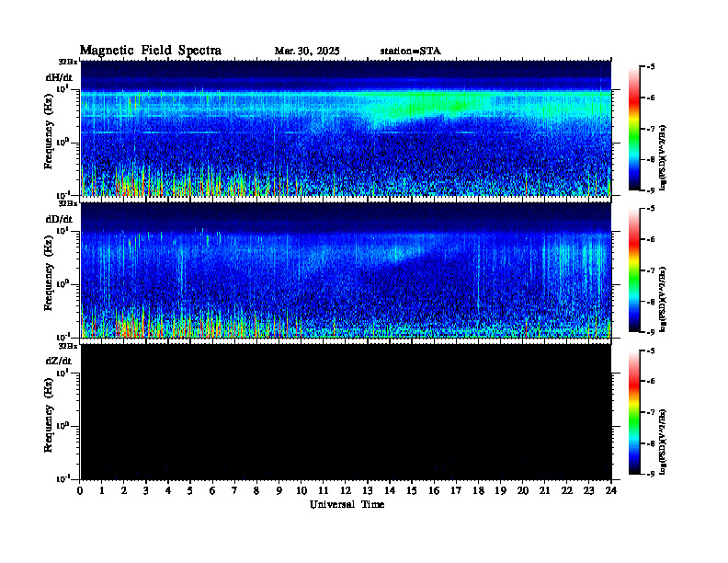Viewport: 728px width, 563px height.
Task: Click the hour 21 tick label
Action: (x=544, y=491)
